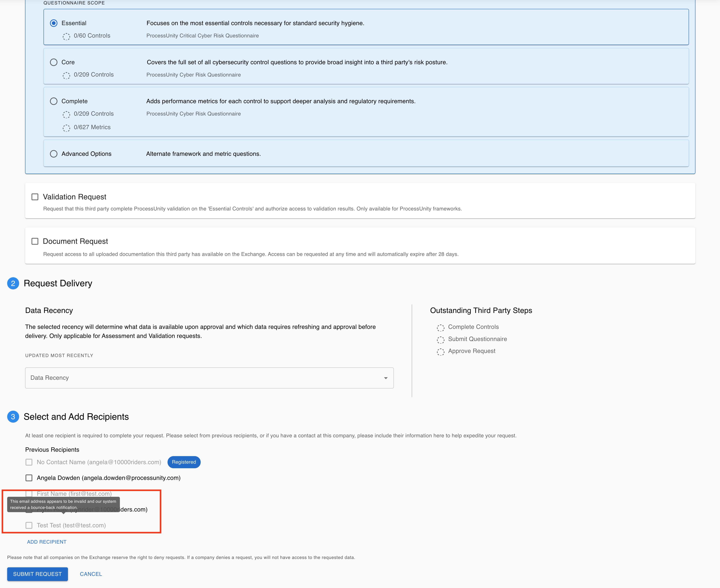
Task: Click Complete's performance metrics description text
Action: tap(281, 101)
